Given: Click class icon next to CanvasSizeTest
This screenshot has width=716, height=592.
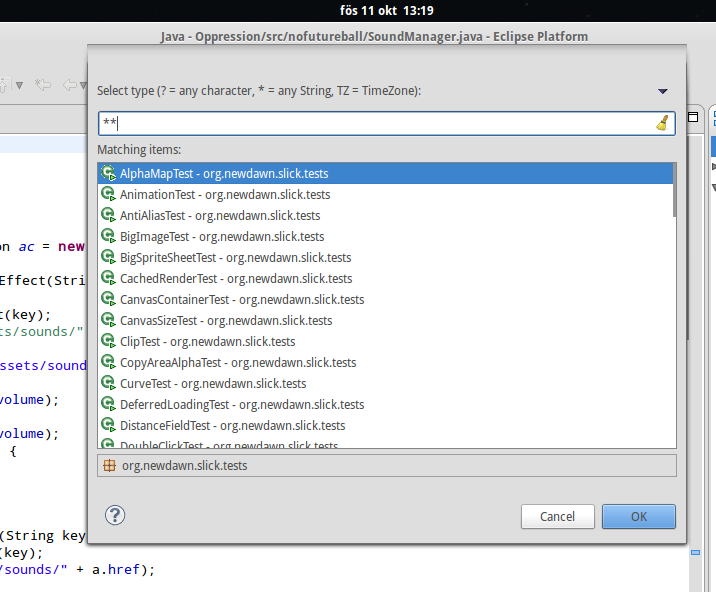Looking at the screenshot, I should (x=108, y=320).
